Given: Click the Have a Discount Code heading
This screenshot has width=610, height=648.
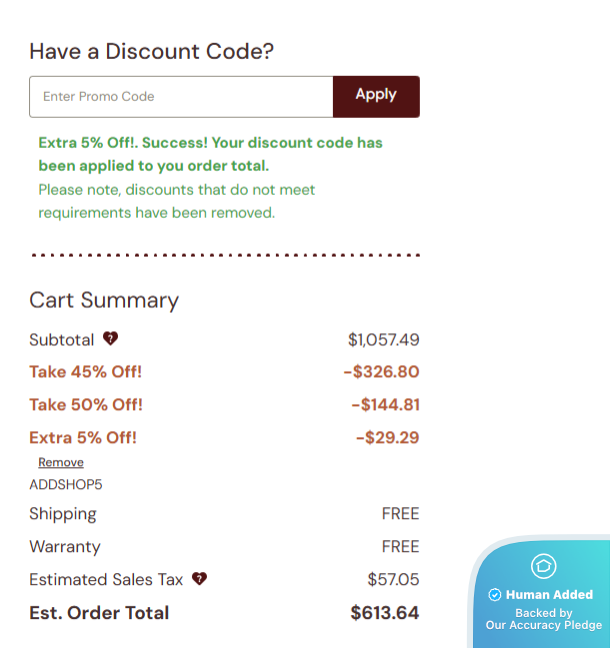Looking at the screenshot, I should (x=151, y=51).
